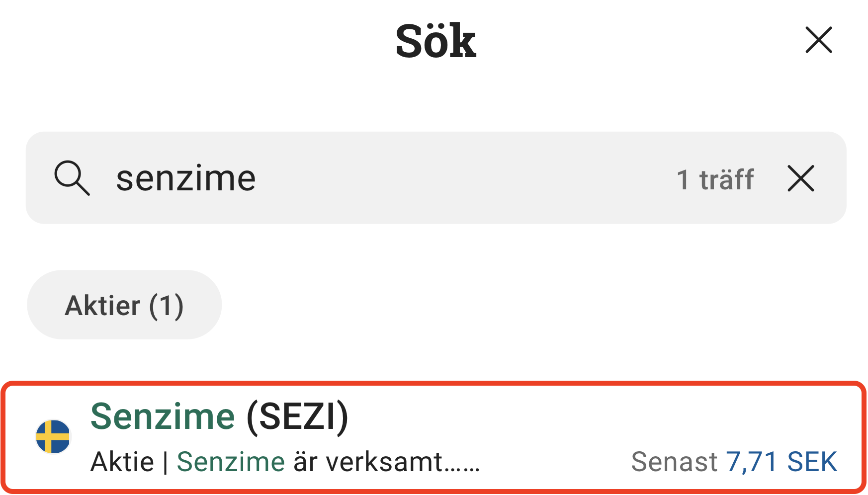868x495 pixels.
Task: Click the green Senzime name in result title
Action: [163, 416]
